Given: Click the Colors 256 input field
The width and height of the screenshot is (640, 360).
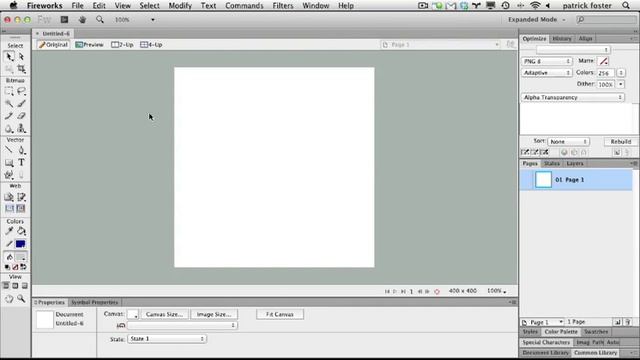Looking at the screenshot, I should pos(606,73).
